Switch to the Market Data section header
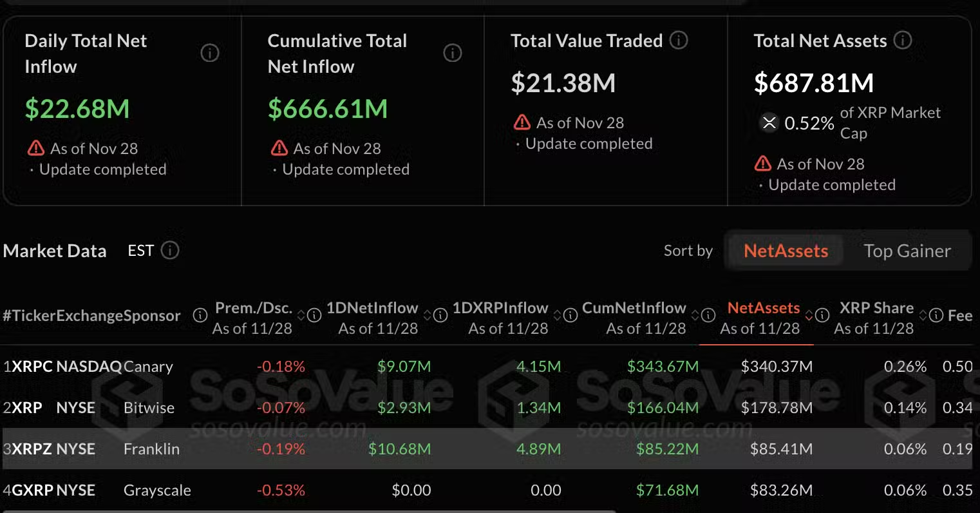 (55, 251)
